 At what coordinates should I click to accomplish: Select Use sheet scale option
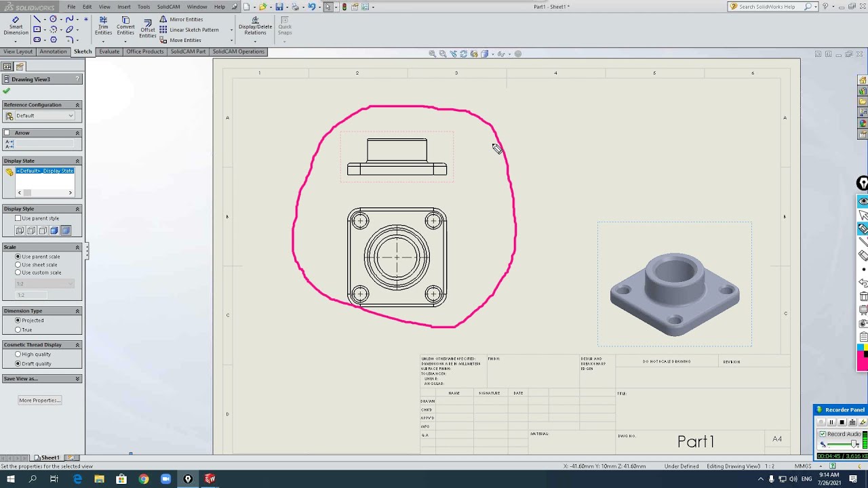click(18, 265)
